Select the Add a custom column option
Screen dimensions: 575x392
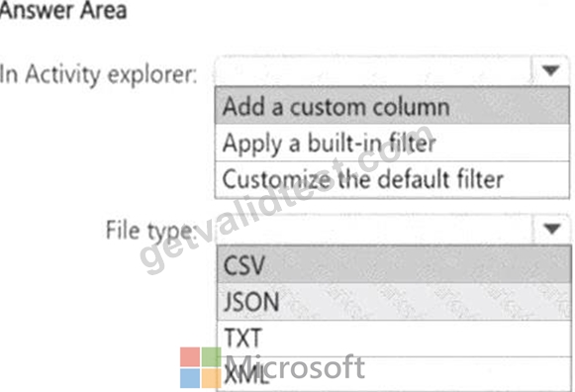click(x=392, y=105)
